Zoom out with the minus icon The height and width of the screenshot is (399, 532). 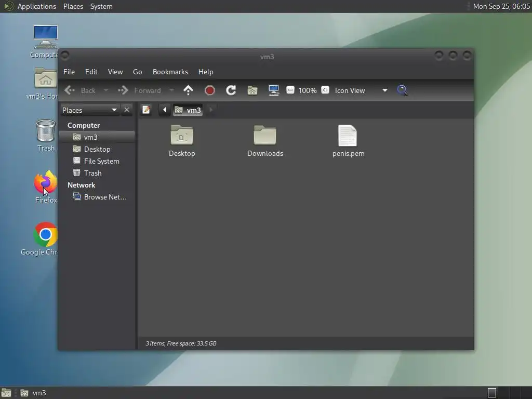click(x=290, y=90)
